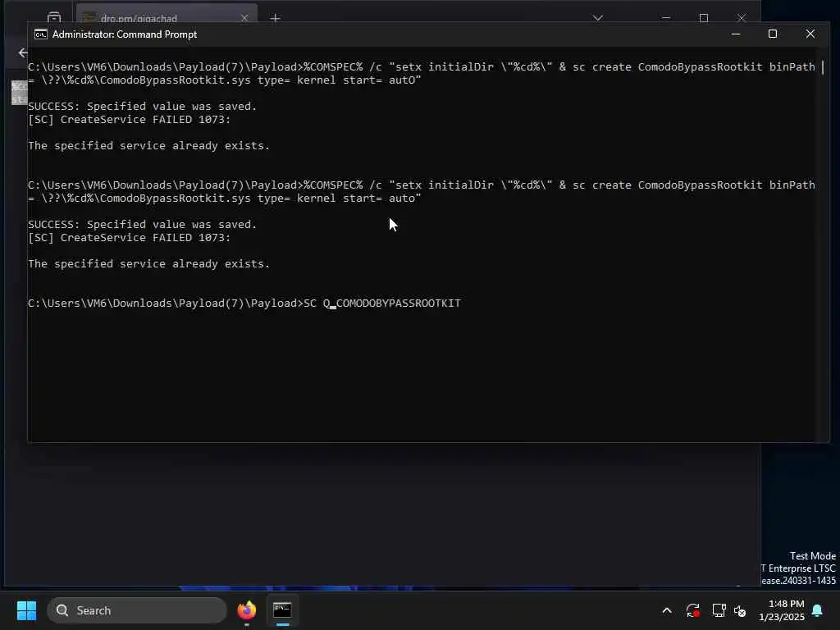
Task: Open the network display tray icon
Action: point(719,610)
